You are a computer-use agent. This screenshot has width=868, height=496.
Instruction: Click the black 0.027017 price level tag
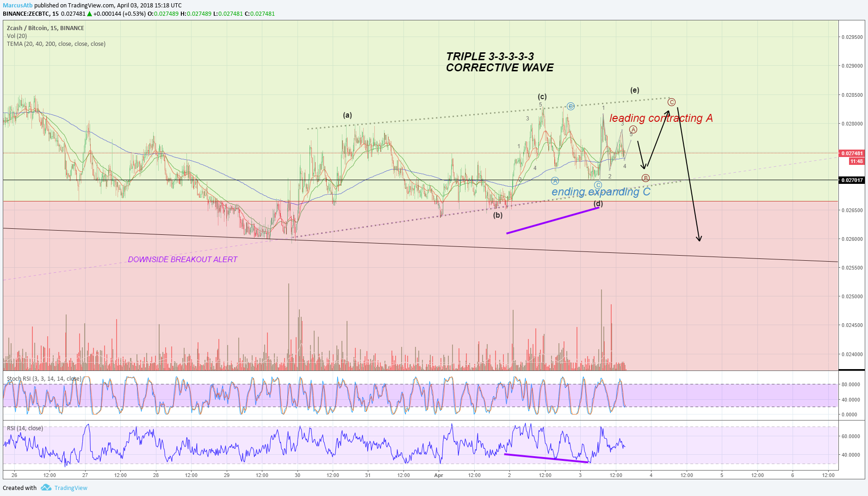[x=852, y=180]
